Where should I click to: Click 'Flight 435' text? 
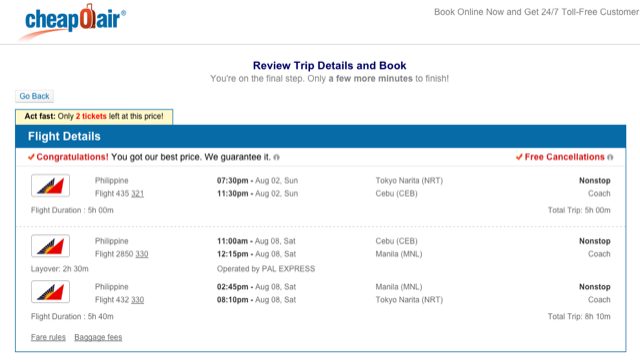point(112,194)
